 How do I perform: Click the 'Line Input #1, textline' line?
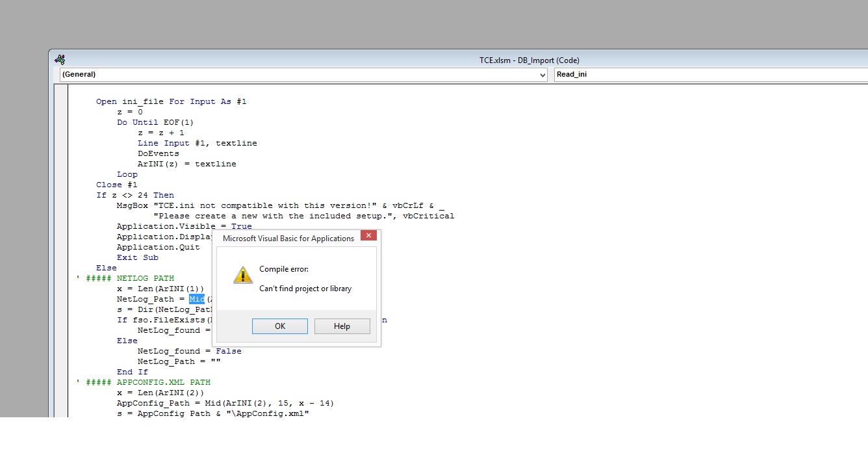(x=198, y=143)
